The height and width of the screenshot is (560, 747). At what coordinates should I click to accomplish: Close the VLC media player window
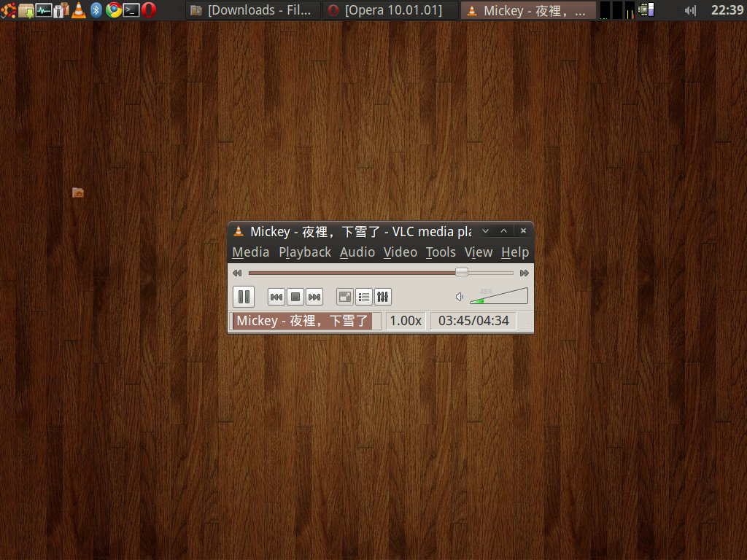(523, 231)
